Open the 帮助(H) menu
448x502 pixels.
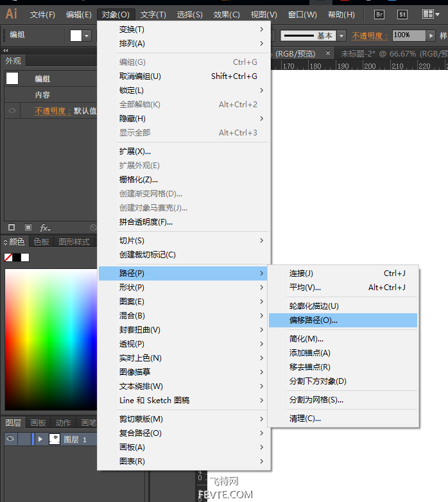341,15
